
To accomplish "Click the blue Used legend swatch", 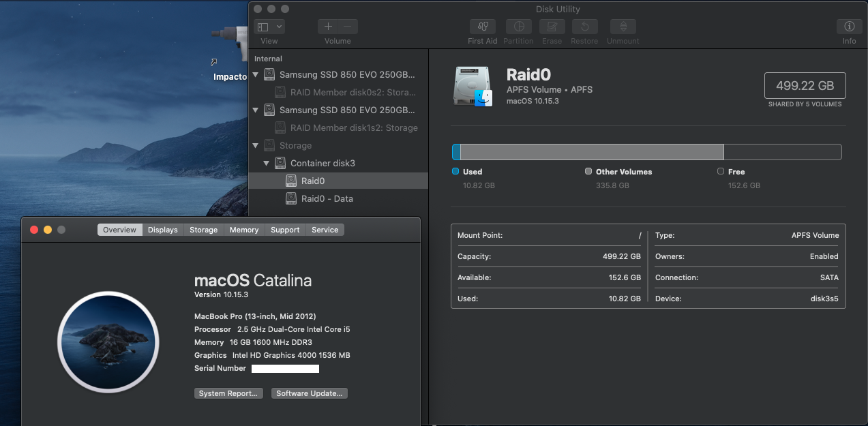I will tap(455, 172).
